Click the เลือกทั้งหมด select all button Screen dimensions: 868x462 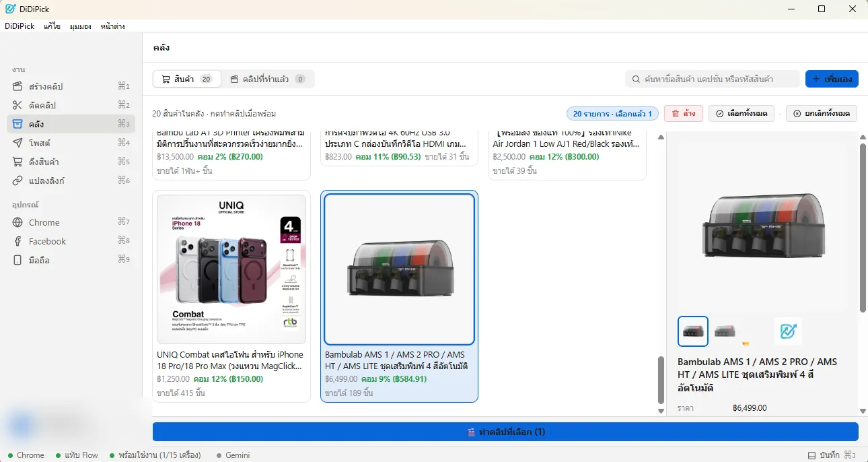(742, 113)
